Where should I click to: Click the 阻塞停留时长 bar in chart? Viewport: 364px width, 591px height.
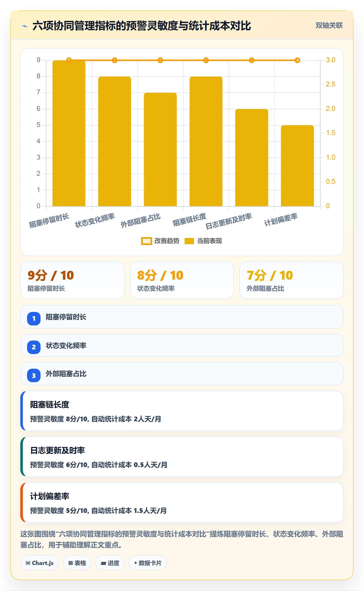click(69, 133)
